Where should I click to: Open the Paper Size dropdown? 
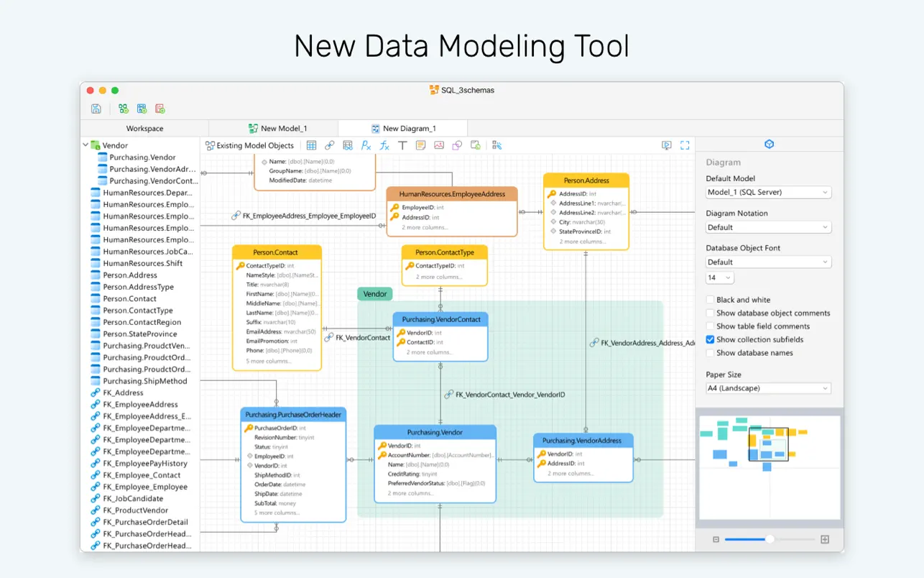point(769,388)
